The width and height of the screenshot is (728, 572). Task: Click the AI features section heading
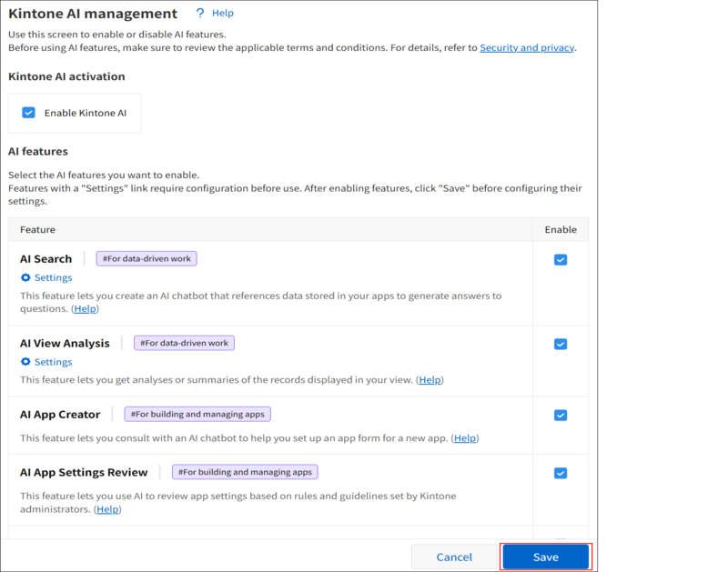(x=38, y=151)
